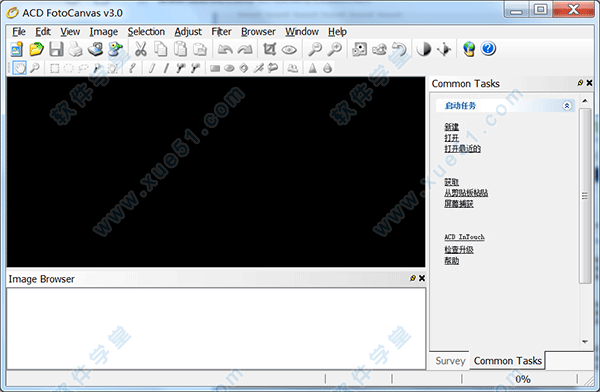The width and height of the screenshot is (600, 392).
Task: Click the ACD InTouch link
Action: 464,237
